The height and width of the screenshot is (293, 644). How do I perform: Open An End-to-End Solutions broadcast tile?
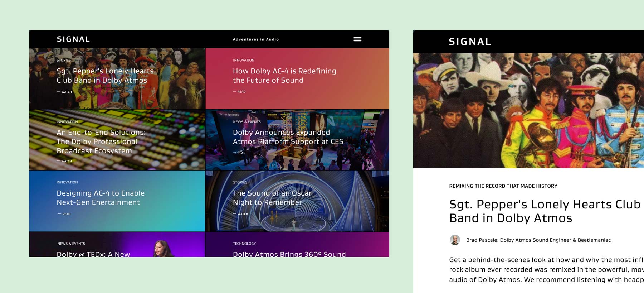point(101,141)
